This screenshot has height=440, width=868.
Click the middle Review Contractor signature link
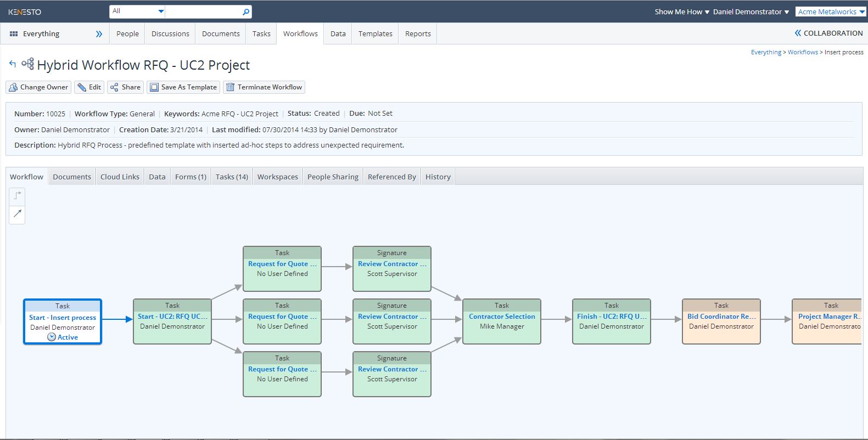(392, 317)
